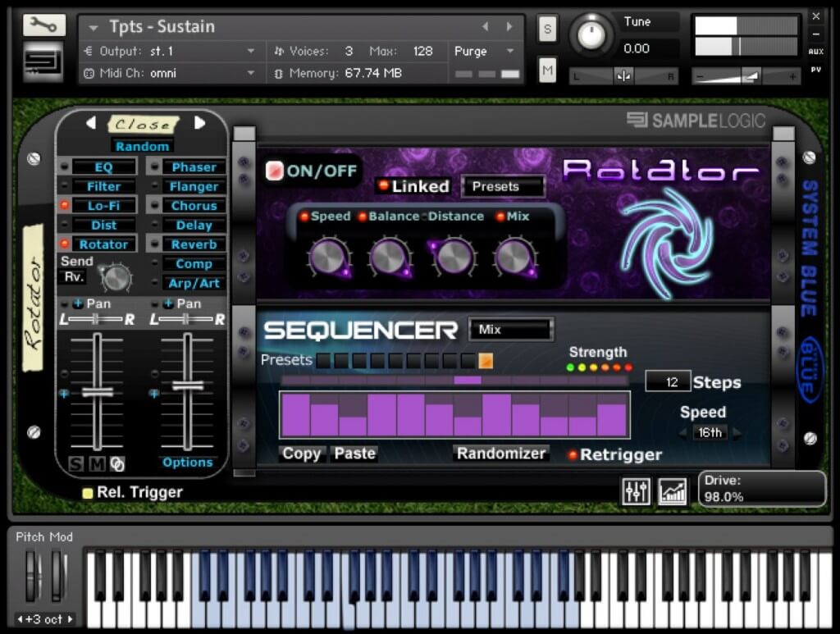Toggle the Reverb enable LED
This screenshot has height=634, width=840.
(x=154, y=244)
